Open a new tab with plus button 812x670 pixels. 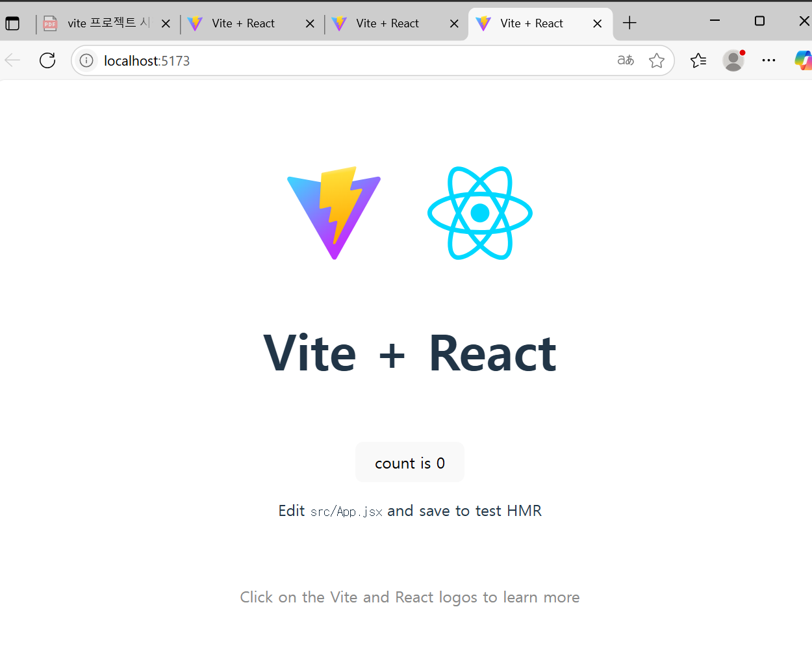coord(629,23)
